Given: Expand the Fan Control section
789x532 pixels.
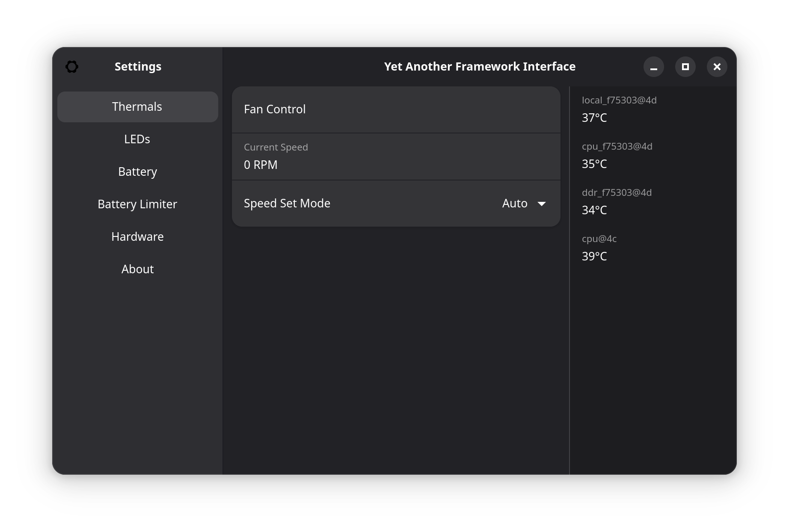Looking at the screenshot, I should pyautogui.click(x=396, y=109).
